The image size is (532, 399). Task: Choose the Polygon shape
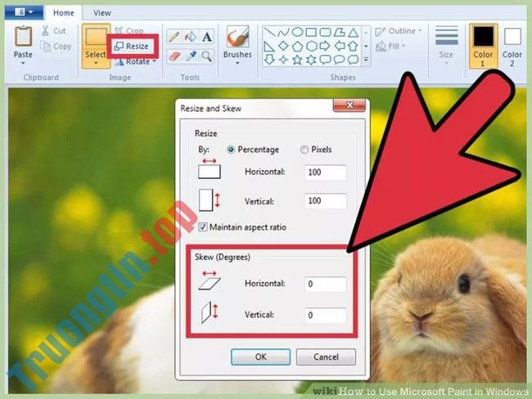point(339,32)
